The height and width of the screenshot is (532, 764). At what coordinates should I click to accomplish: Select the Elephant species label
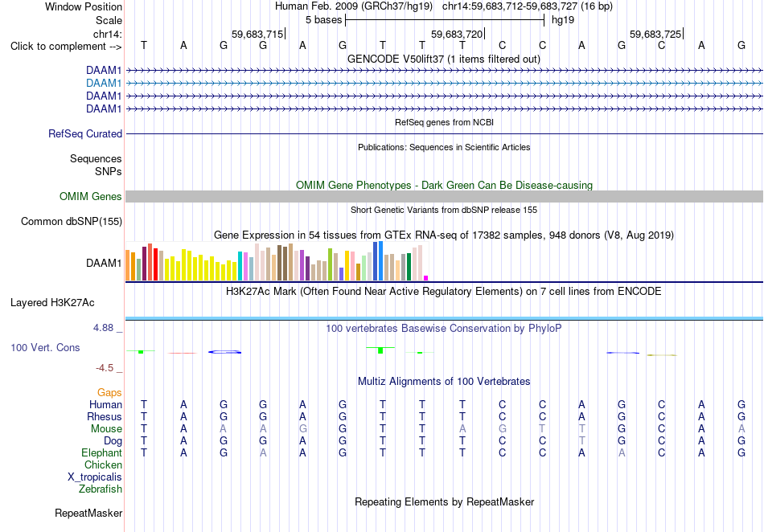(x=102, y=452)
